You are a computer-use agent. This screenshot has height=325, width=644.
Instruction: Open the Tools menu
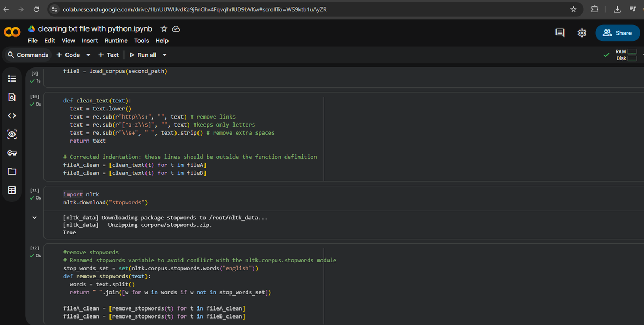[142, 41]
